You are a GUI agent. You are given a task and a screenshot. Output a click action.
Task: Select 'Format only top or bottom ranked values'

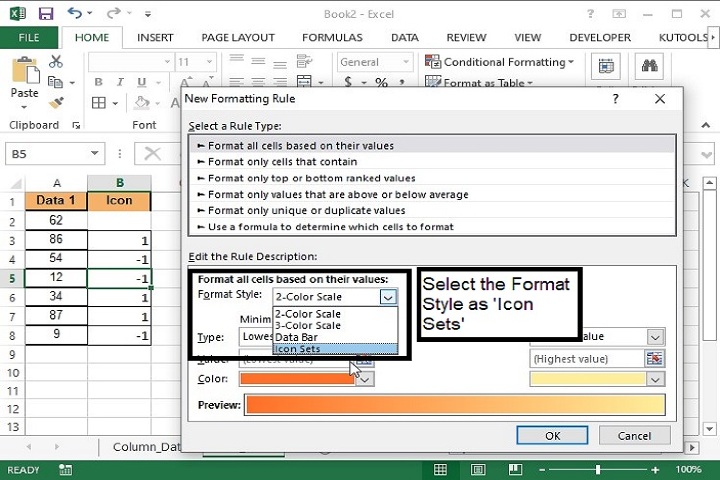[x=432, y=178]
